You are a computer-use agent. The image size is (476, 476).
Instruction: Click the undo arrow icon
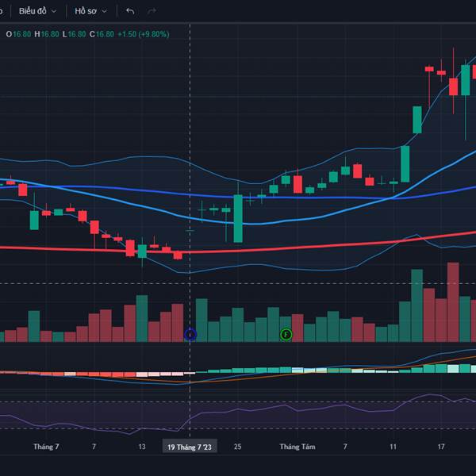pyautogui.click(x=130, y=11)
